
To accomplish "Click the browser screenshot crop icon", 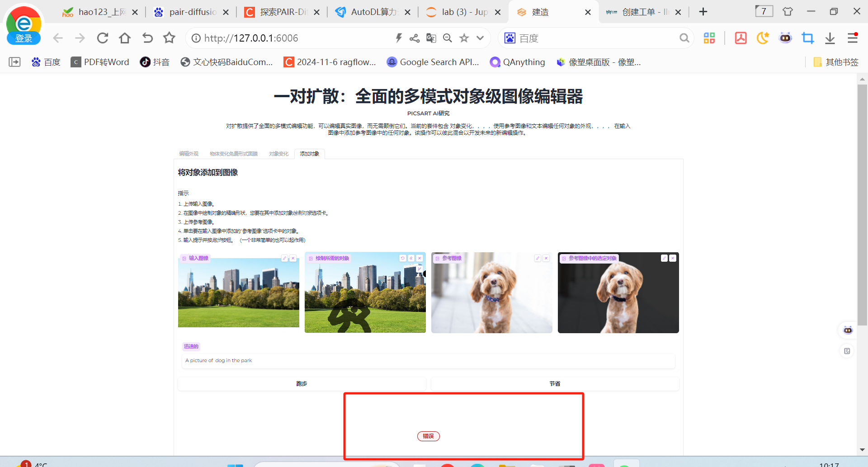I will coord(807,38).
